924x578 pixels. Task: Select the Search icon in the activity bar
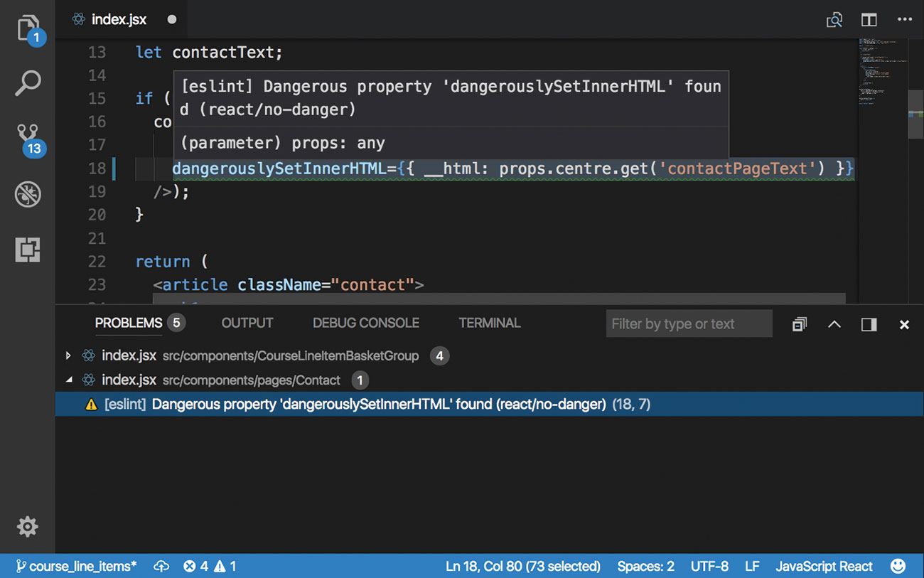27,83
